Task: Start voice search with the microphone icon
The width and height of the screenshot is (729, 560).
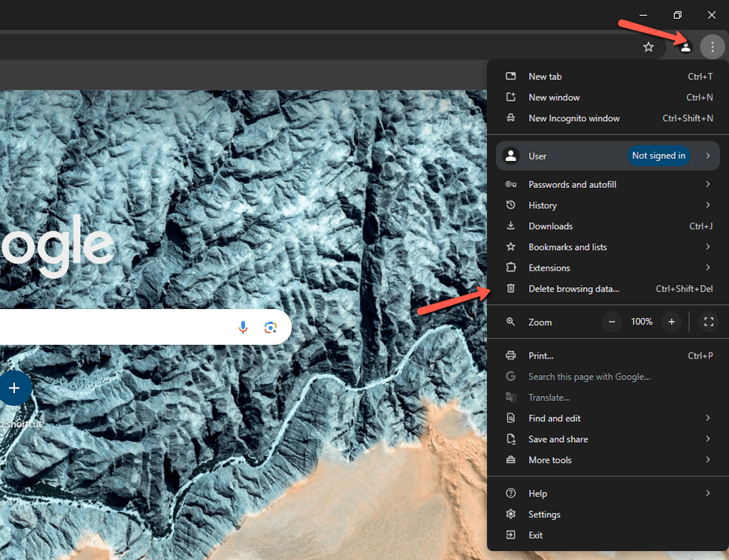Action: 242,327
